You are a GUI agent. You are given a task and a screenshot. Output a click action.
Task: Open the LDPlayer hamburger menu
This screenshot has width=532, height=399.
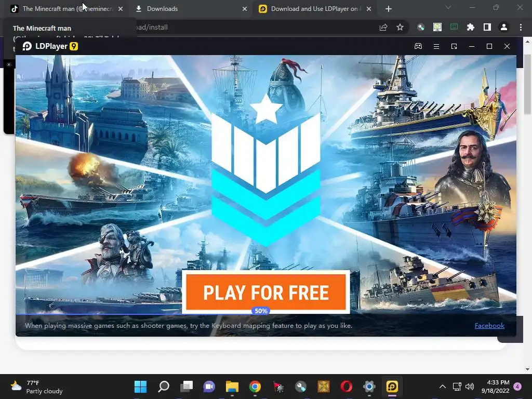(x=436, y=46)
